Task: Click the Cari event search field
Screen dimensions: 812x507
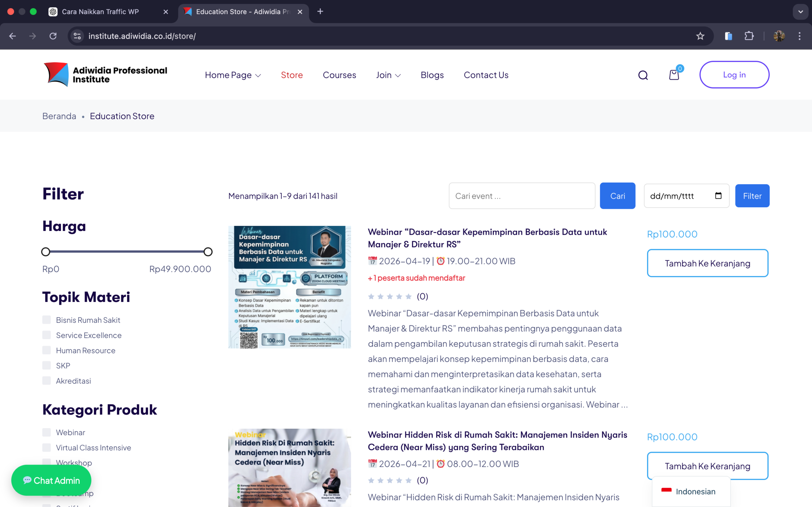Action: [522, 196]
